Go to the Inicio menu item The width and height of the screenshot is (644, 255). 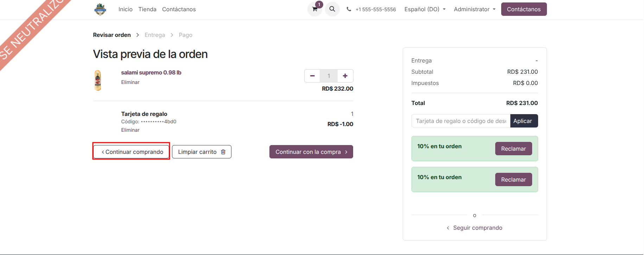[x=126, y=9]
